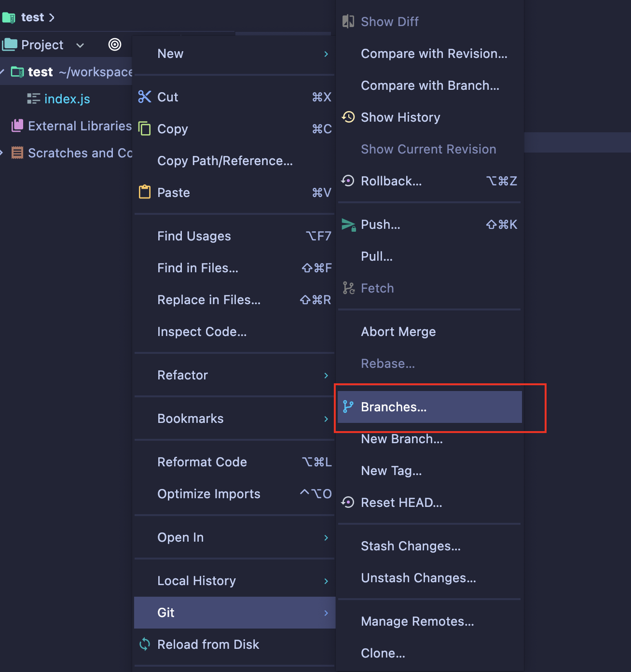The height and width of the screenshot is (672, 631).
Task: Click the test breadcrumb at top
Action: 32,17
